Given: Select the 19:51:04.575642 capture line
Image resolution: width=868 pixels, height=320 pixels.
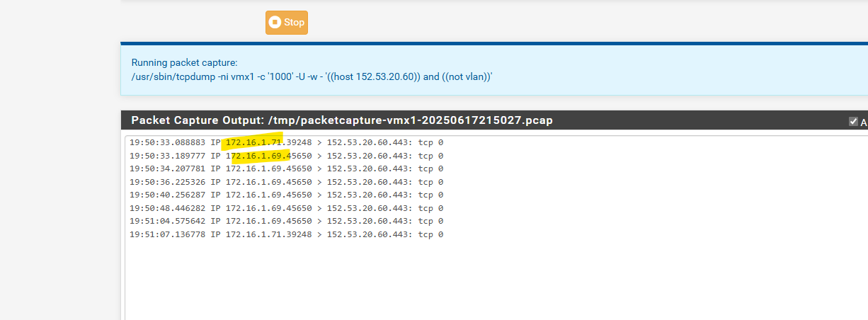Looking at the screenshot, I should pos(286,221).
